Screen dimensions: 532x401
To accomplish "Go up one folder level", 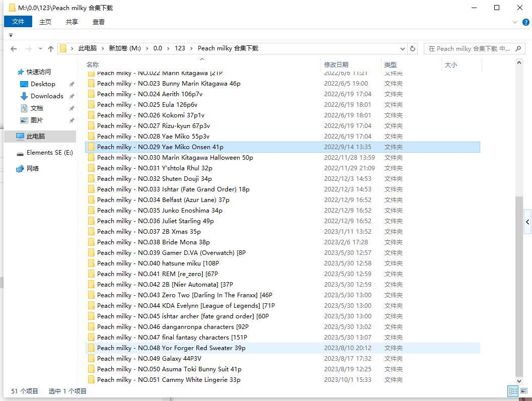I will (x=51, y=49).
